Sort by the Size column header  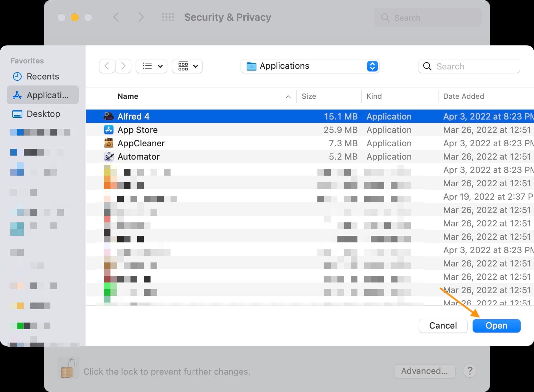click(x=309, y=96)
